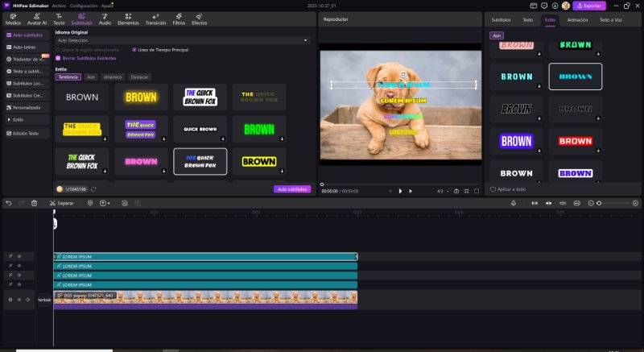Select the Filtros toolbar icon
644x352 pixels.
[179, 19]
